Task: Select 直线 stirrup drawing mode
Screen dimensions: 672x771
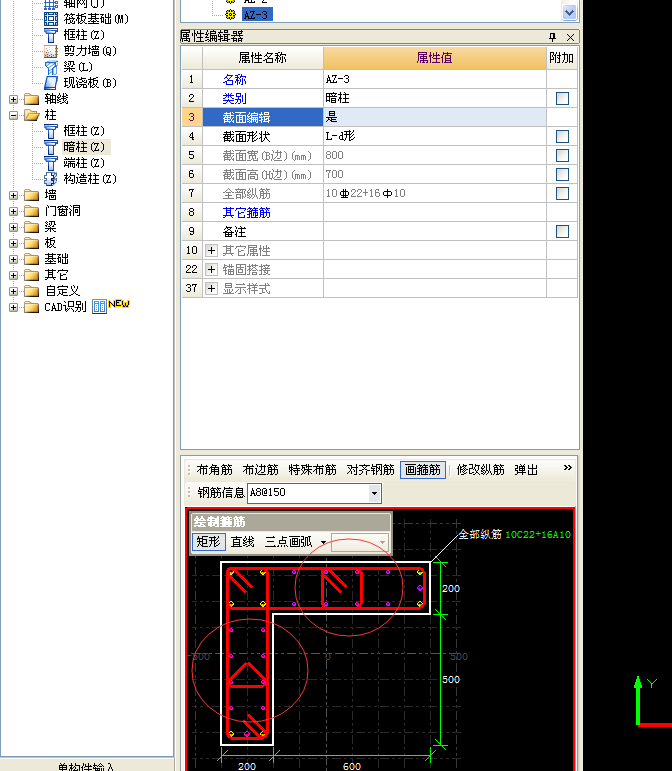Action: [243, 542]
